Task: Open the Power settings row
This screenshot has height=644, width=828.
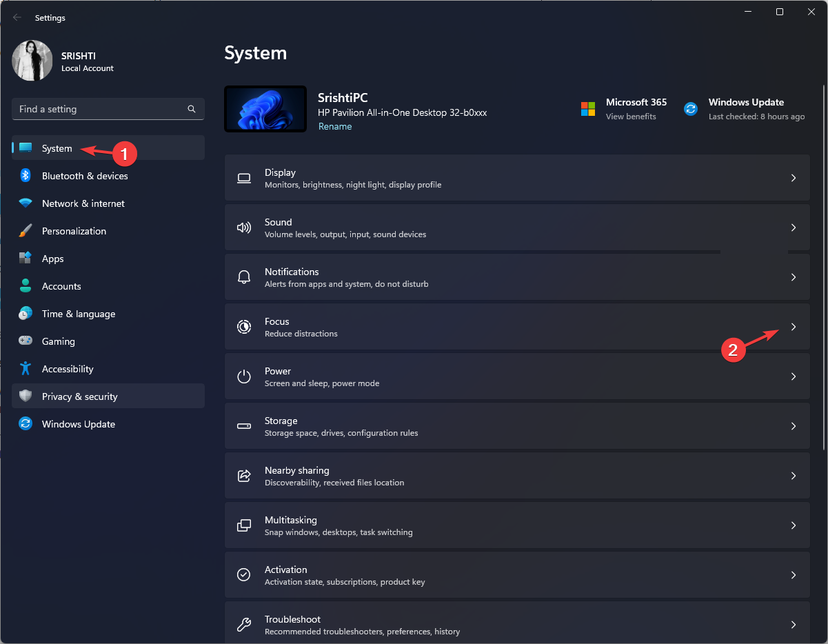Action: (517, 376)
